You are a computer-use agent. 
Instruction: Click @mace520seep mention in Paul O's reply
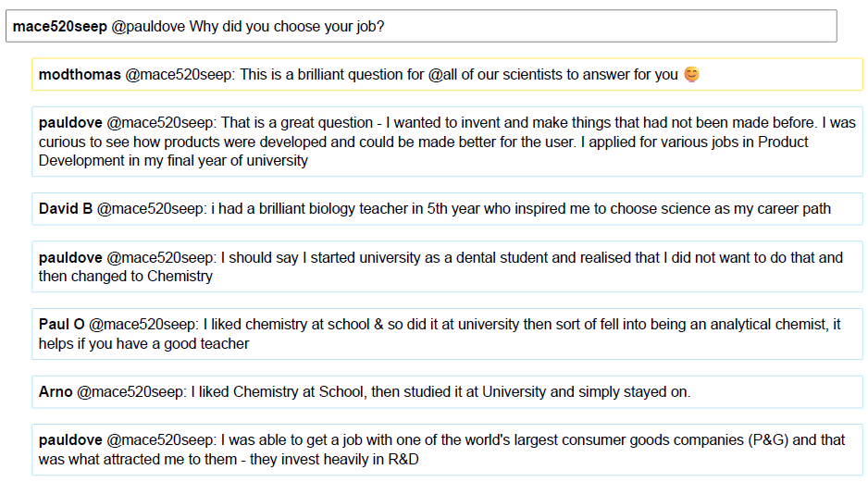pos(143,325)
